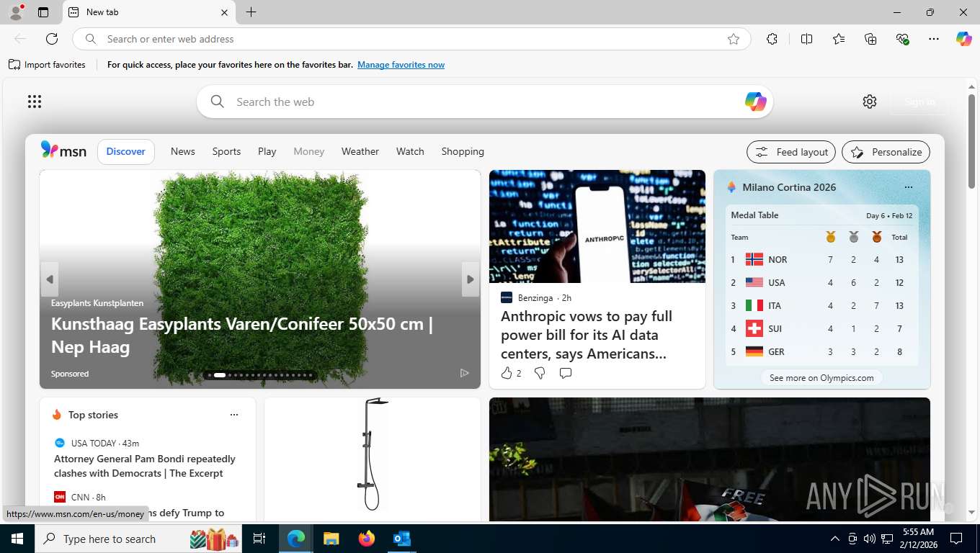Open Windows Start menu

click(17, 539)
